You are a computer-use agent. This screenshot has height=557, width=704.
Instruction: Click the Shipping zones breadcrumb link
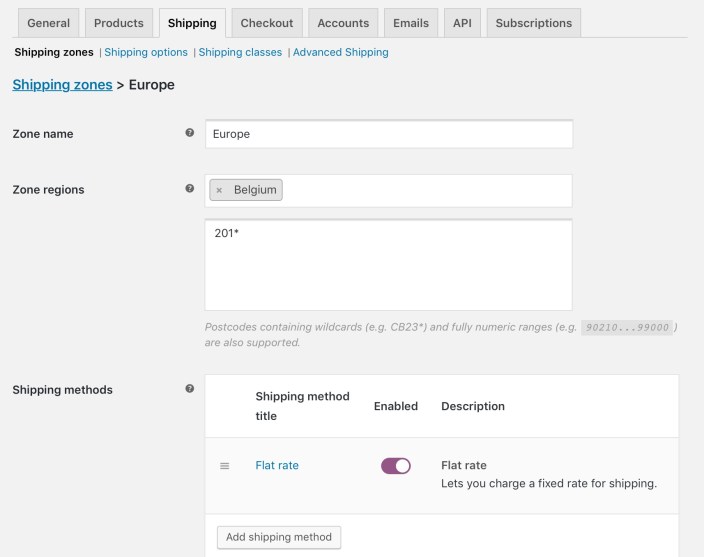[x=62, y=85]
